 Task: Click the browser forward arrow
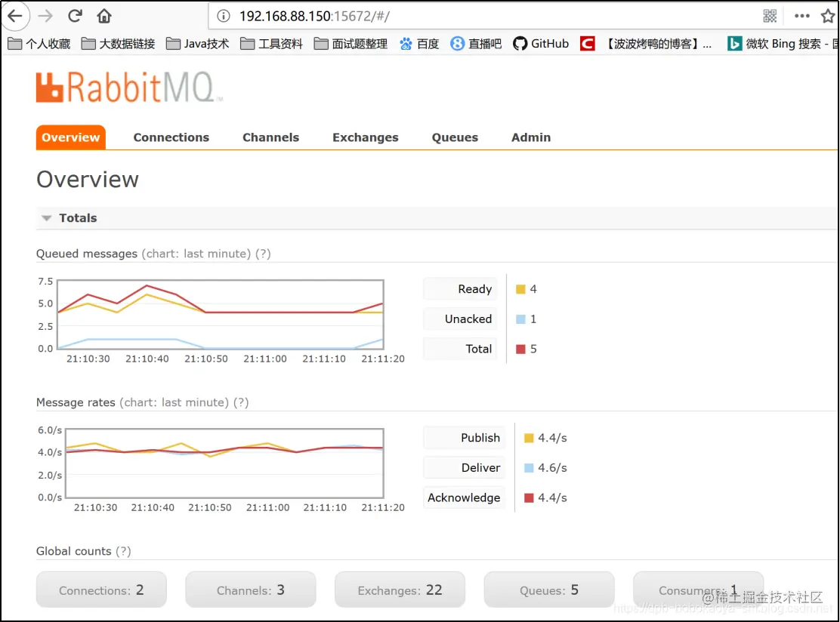click(x=45, y=16)
